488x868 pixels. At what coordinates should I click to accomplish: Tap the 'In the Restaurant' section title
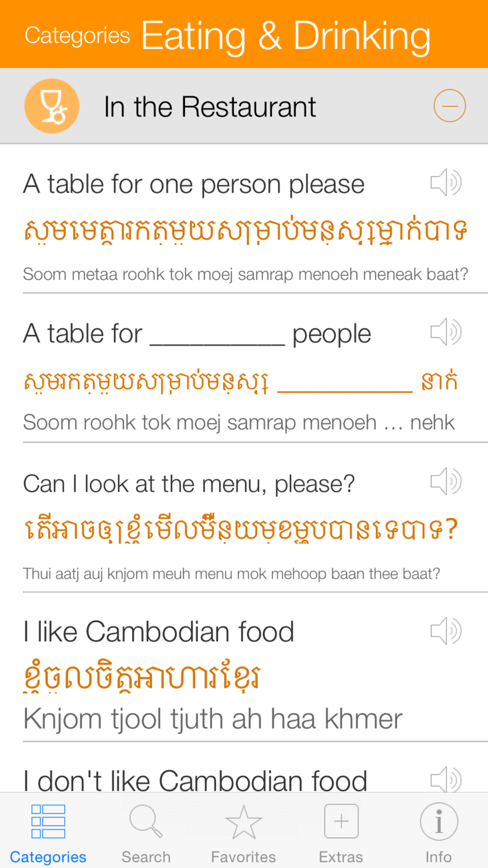[x=210, y=107]
